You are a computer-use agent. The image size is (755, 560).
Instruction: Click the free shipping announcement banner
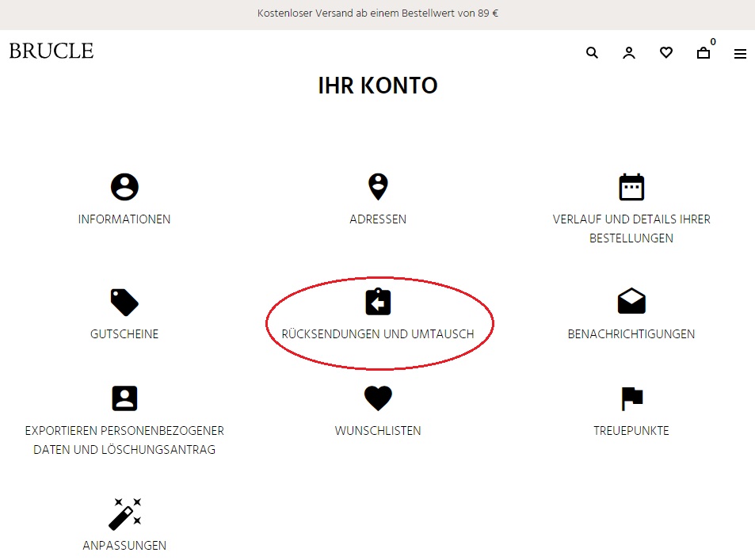coord(377,13)
